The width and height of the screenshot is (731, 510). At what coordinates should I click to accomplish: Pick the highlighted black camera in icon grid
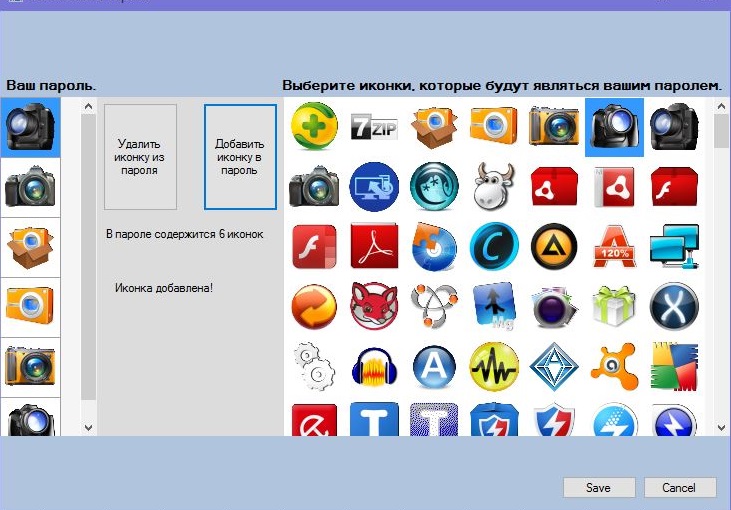(x=614, y=127)
